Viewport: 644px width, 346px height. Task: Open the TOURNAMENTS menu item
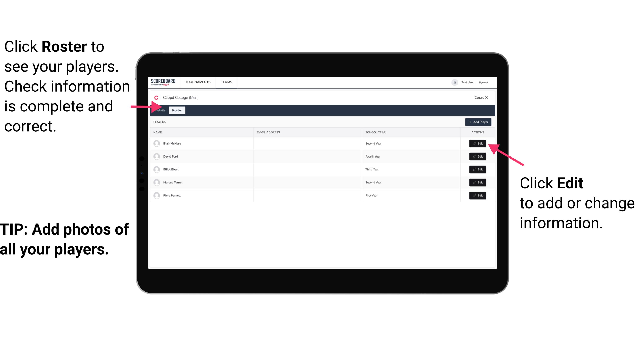coord(198,82)
